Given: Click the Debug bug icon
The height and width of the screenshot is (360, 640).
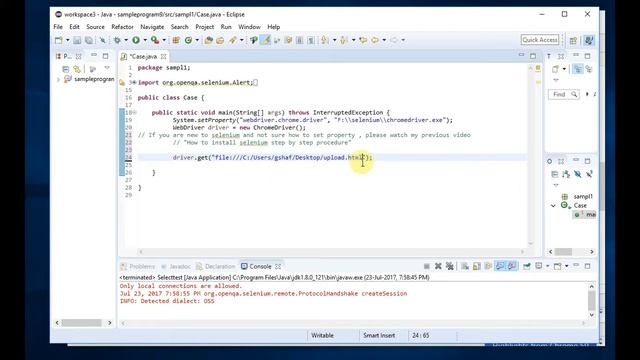Looking at the screenshot, I should point(117,40).
